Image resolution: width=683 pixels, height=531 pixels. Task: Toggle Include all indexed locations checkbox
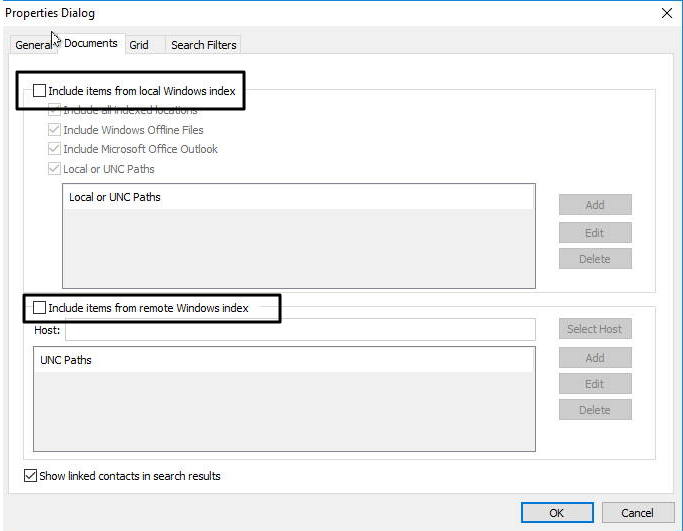click(54, 110)
